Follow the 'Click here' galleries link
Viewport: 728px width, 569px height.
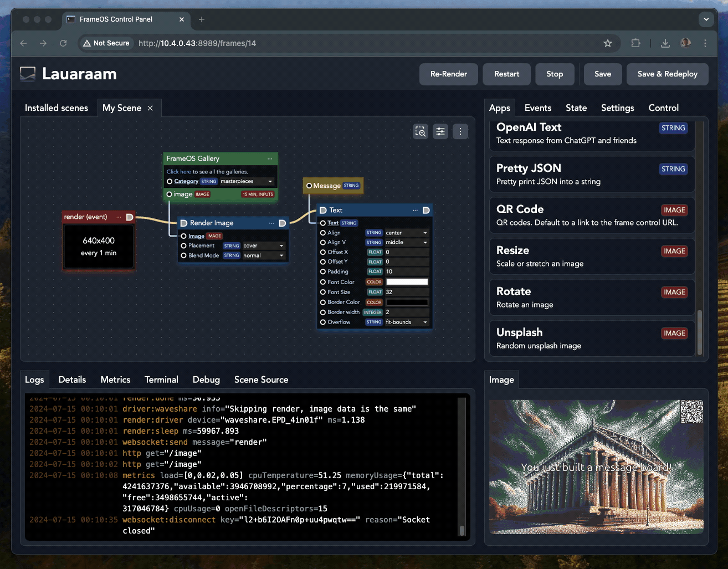click(x=178, y=172)
